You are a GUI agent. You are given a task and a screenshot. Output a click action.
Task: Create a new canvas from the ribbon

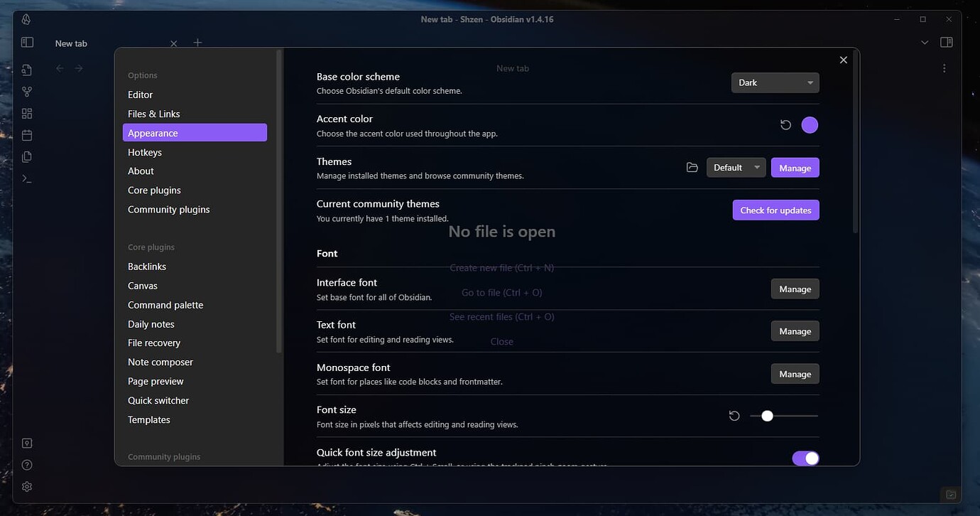click(x=26, y=113)
